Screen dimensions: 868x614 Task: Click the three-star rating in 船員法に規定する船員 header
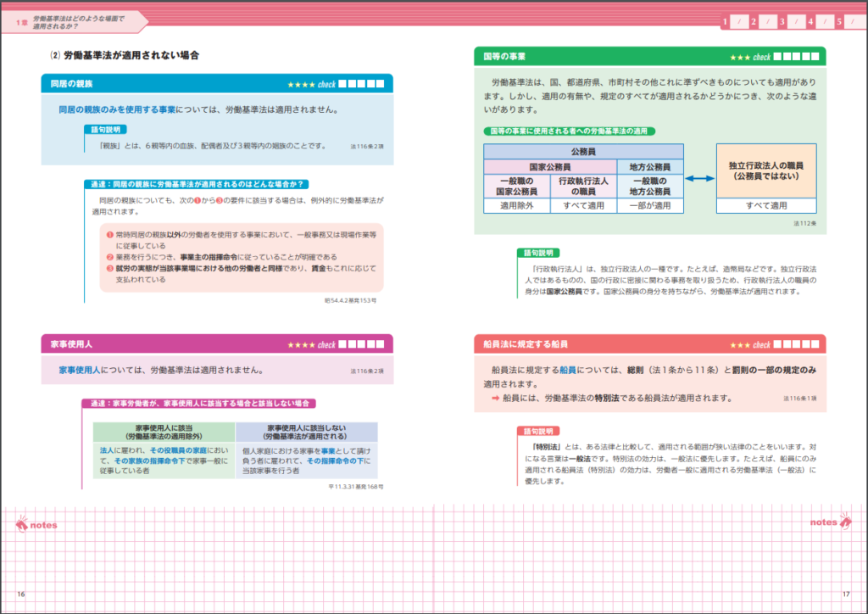740,345
